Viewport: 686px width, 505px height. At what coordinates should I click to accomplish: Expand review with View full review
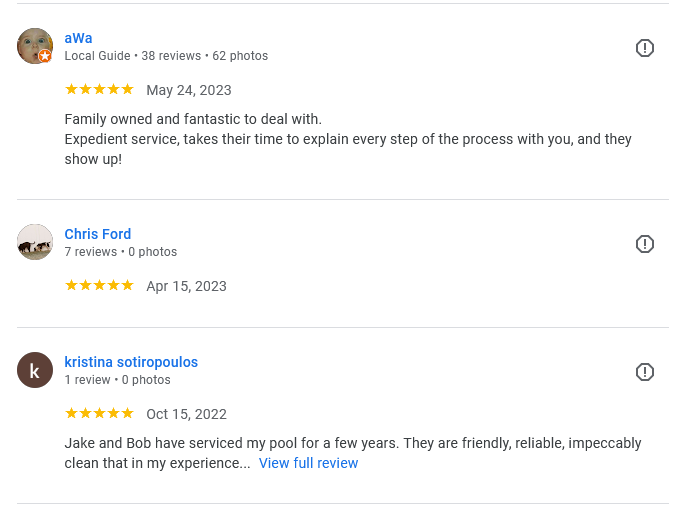[308, 463]
